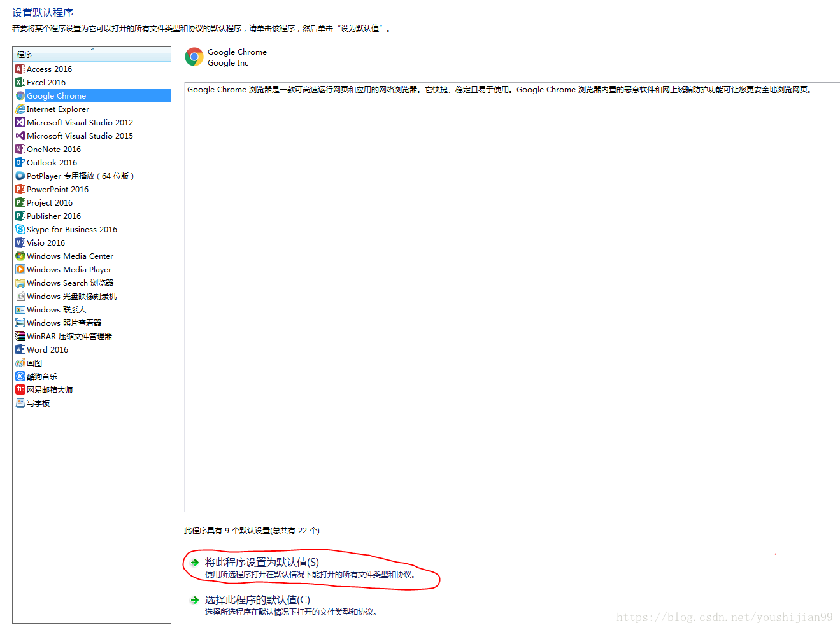The height and width of the screenshot is (630, 840).
Task: Click the WinRAR 压缩文件管理器 icon
Action: [20, 336]
